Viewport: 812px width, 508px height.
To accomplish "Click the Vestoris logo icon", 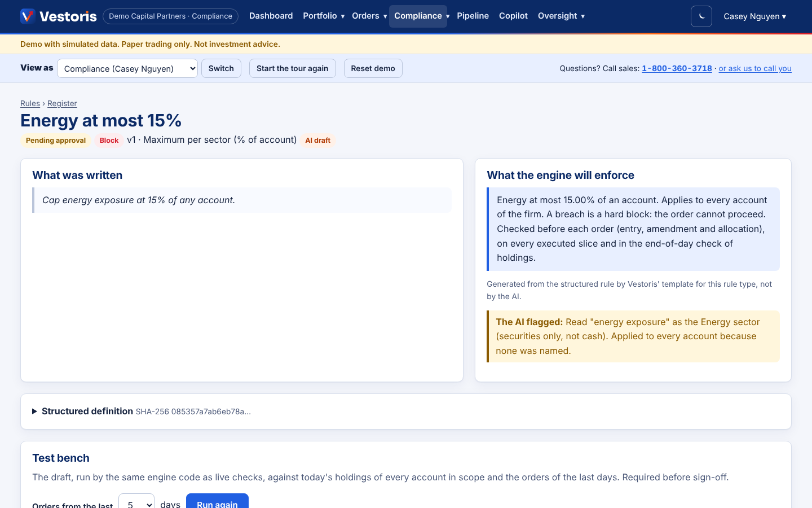I will [x=28, y=16].
